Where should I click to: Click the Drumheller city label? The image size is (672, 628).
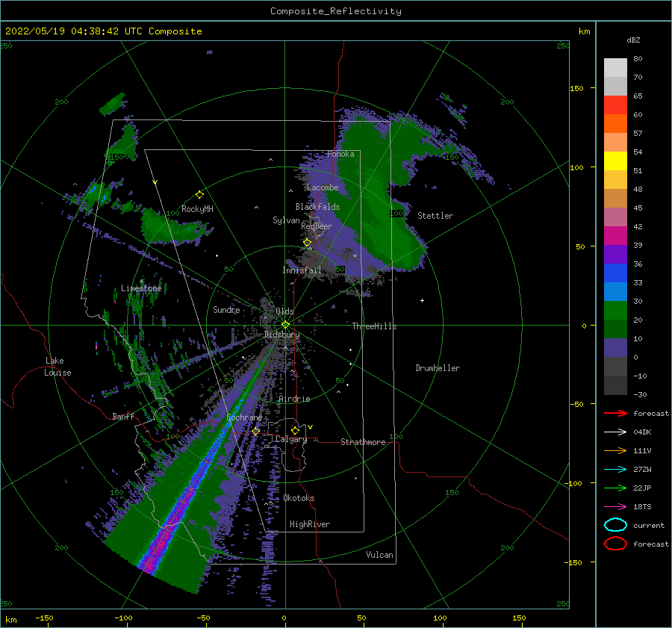click(x=438, y=368)
